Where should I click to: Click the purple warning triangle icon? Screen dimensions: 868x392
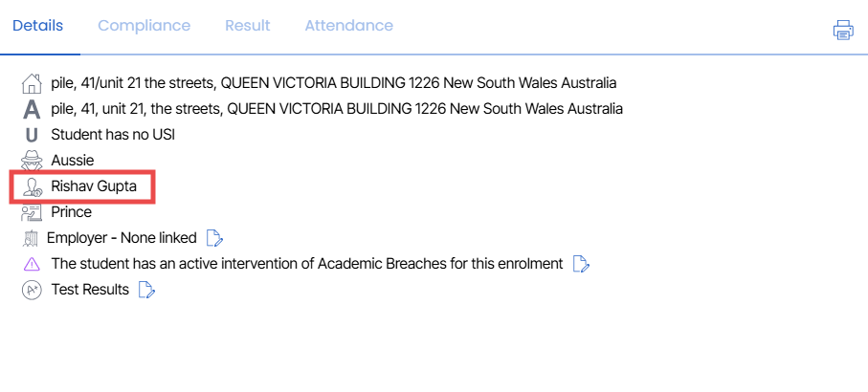click(x=33, y=264)
